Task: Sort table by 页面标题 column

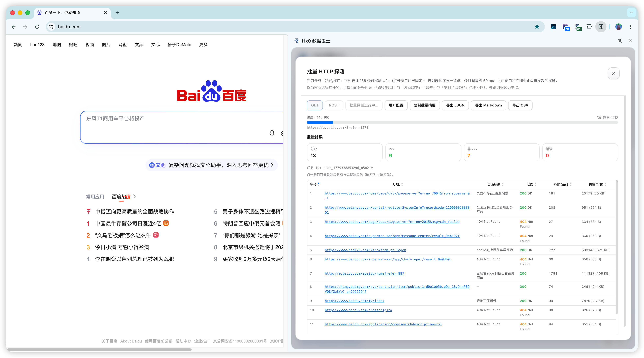Action: coord(496,184)
